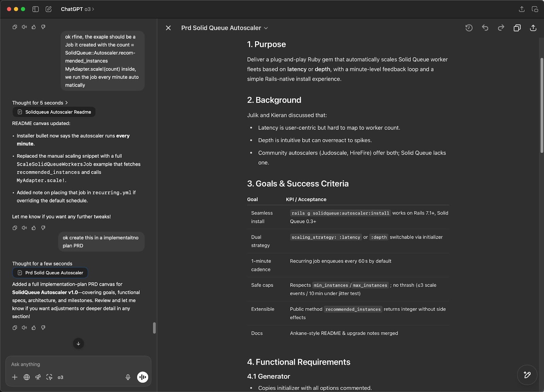Open Solidqueue Autoscaler Readme canvas chip

(54, 112)
